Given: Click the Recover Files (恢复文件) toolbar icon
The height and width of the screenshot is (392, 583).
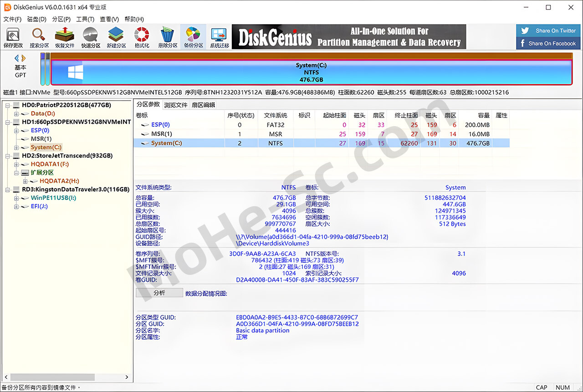Looking at the screenshot, I should point(65,38).
